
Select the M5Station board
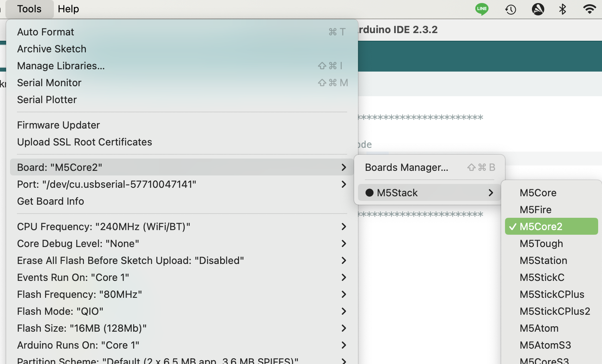coord(552,260)
